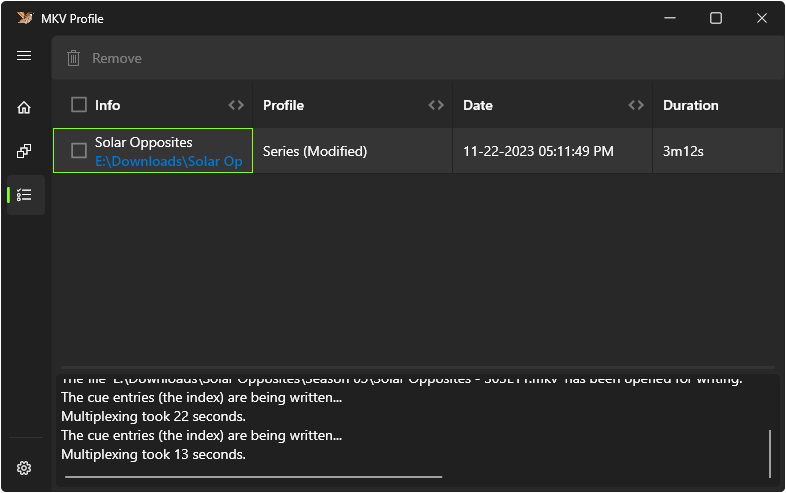Minimize the MKV Profile window
Screen dimensions: 786x493
point(670,18)
